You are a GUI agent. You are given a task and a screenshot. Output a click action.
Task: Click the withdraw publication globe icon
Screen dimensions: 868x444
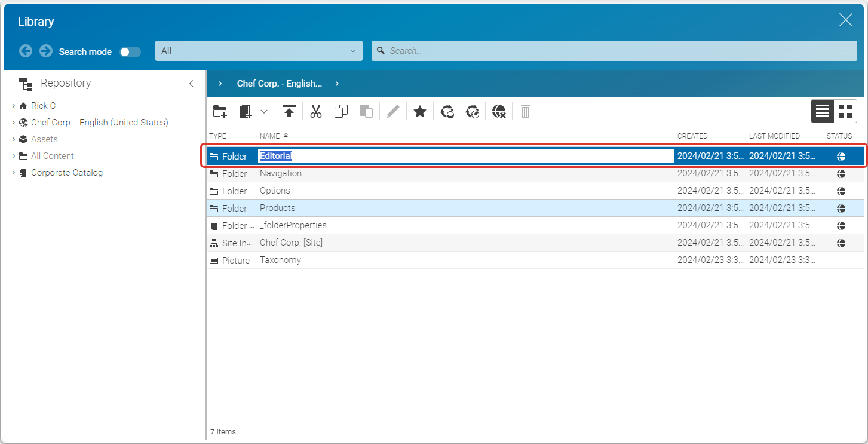point(499,111)
